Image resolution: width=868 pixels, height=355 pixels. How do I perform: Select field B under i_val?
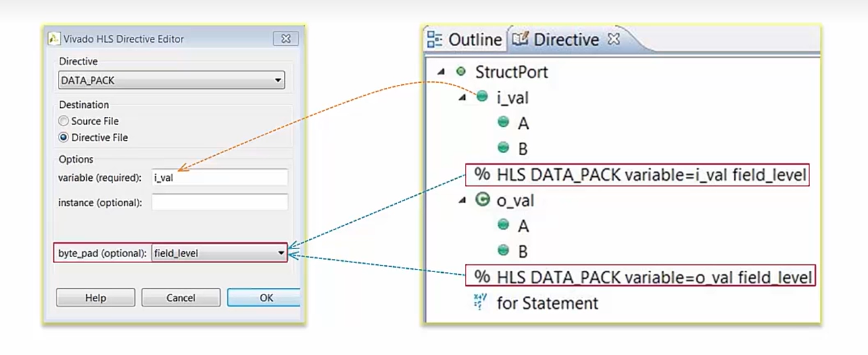[523, 149]
